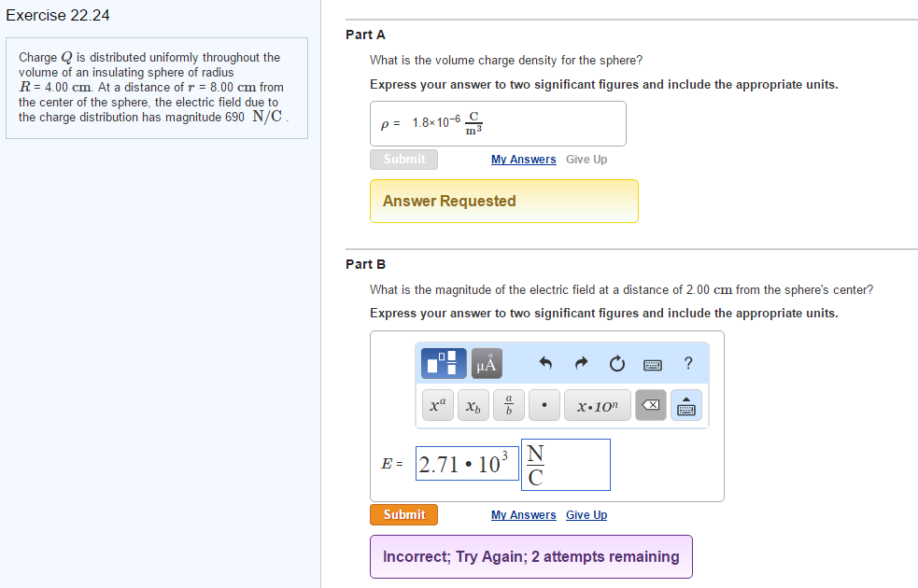The width and height of the screenshot is (918, 588).
Task: Click the undo arrow icon
Action: point(546,363)
